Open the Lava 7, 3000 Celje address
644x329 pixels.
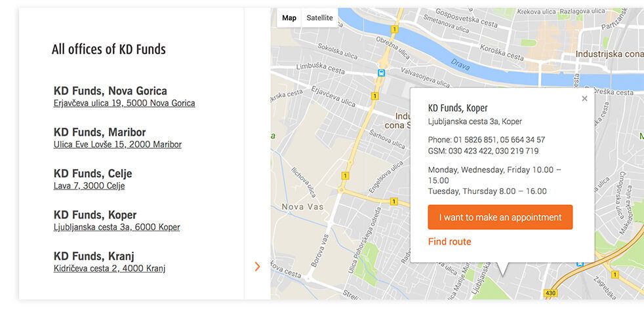pyautogui.click(x=89, y=185)
